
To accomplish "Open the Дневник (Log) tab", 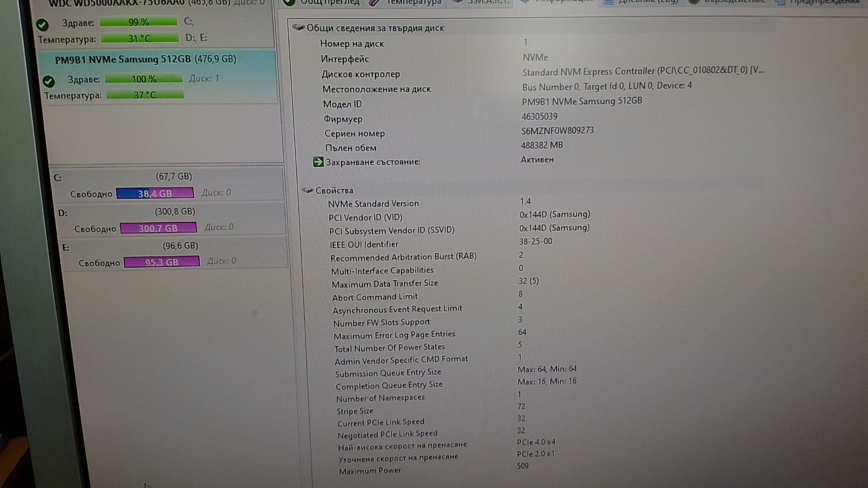I will coord(641,2).
